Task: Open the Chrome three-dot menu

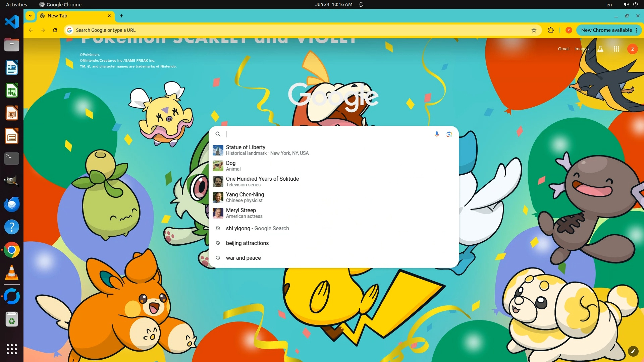Action: point(636,30)
